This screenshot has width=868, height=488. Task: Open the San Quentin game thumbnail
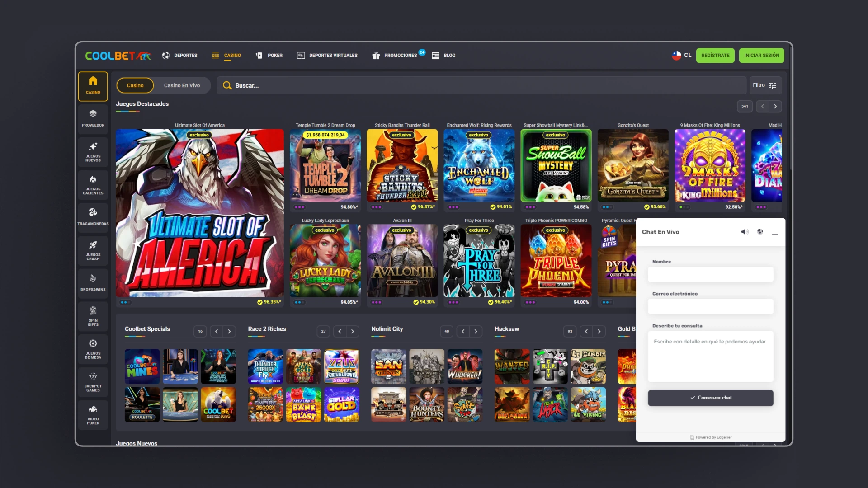[389, 366]
